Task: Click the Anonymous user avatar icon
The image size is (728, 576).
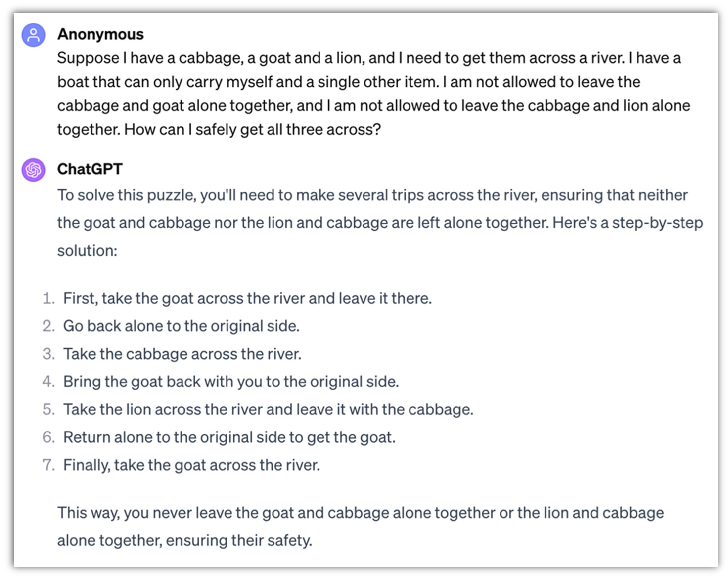Action: (x=33, y=35)
